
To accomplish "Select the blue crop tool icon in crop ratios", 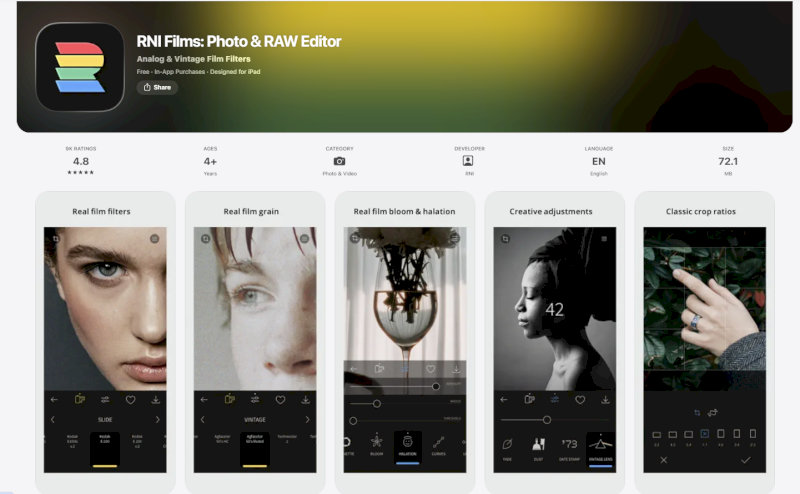I will pos(697,412).
